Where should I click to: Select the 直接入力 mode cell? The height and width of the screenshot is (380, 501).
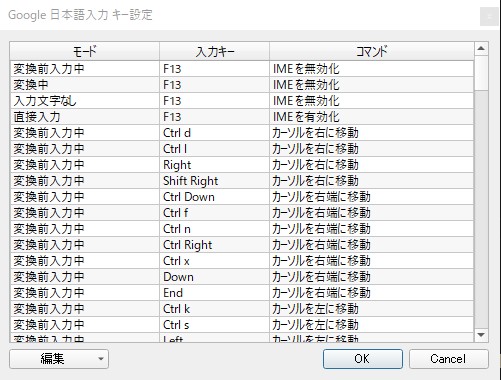pyautogui.click(x=85, y=117)
